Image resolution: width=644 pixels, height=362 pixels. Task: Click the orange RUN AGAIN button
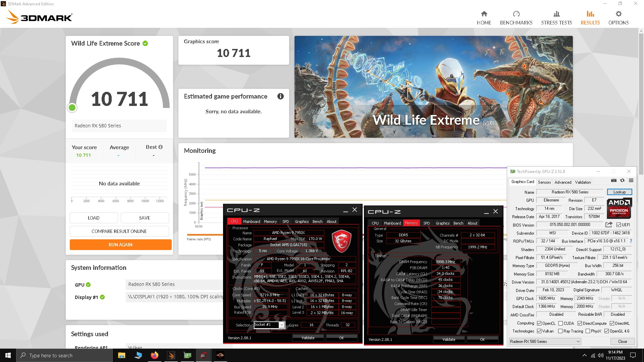pos(120,245)
